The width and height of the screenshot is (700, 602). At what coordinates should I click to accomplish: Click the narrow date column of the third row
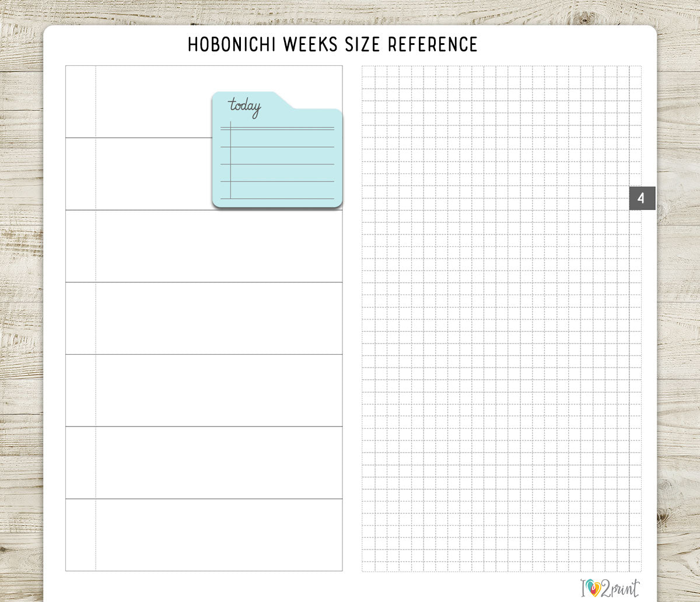(80, 246)
